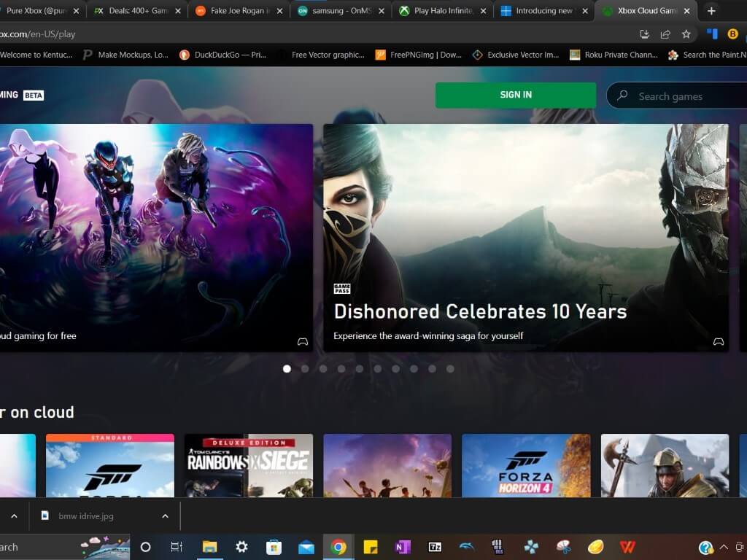Open Windows Settings gear in taskbar
This screenshot has width=747, height=560.
[241, 547]
